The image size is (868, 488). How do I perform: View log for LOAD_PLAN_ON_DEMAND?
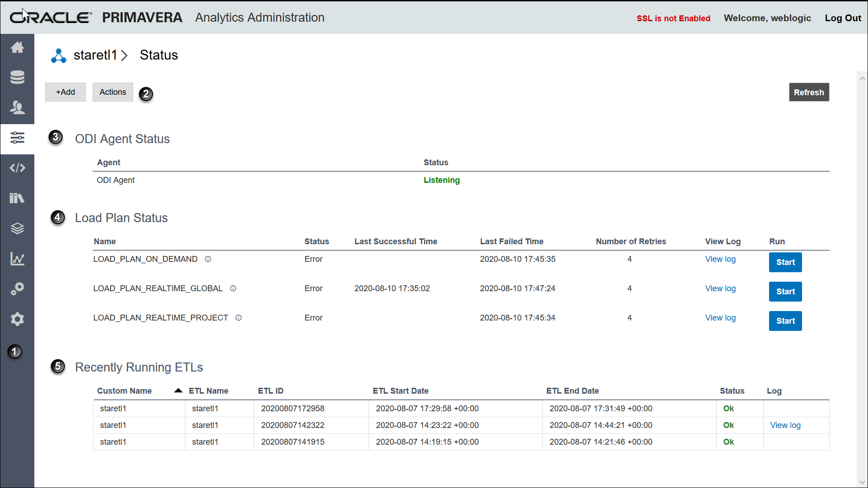(x=720, y=259)
